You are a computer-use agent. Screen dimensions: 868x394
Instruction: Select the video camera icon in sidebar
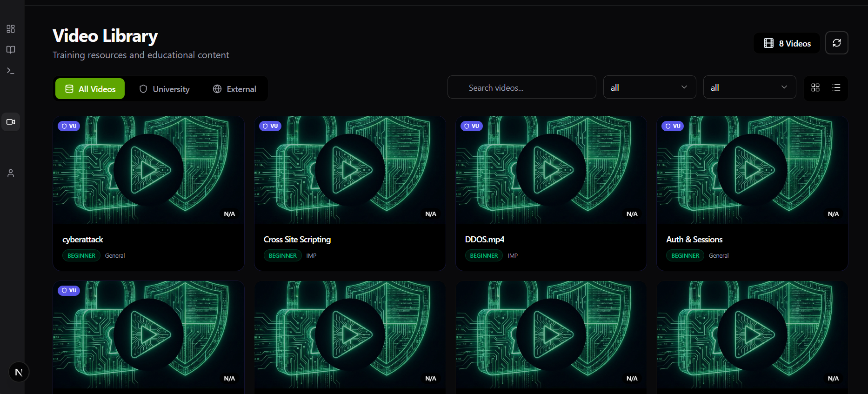pos(11,122)
